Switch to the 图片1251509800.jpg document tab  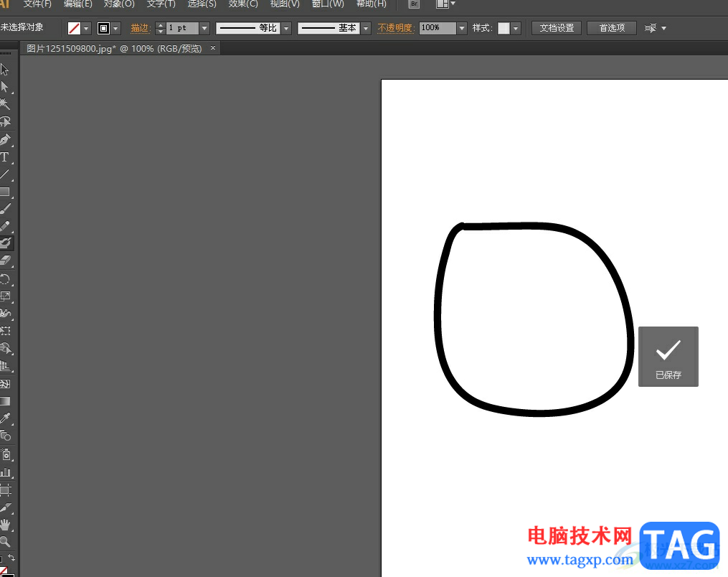tap(114, 49)
